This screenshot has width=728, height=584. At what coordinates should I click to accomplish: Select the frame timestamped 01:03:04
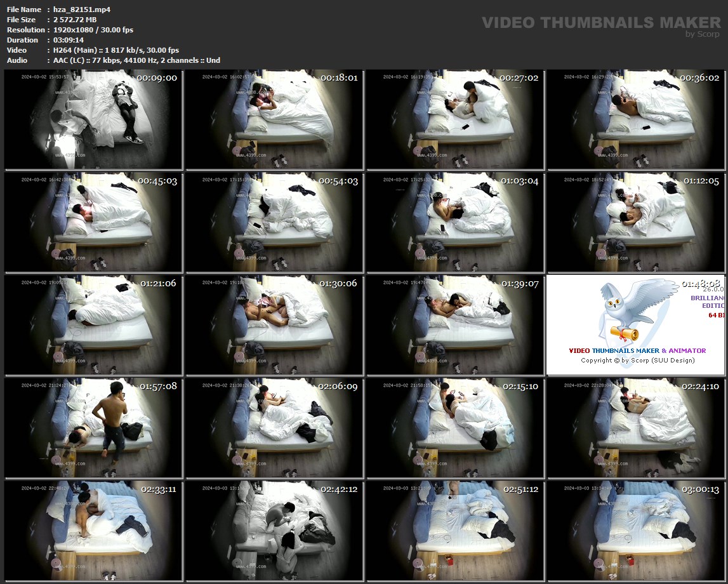click(x=455, y=222)
